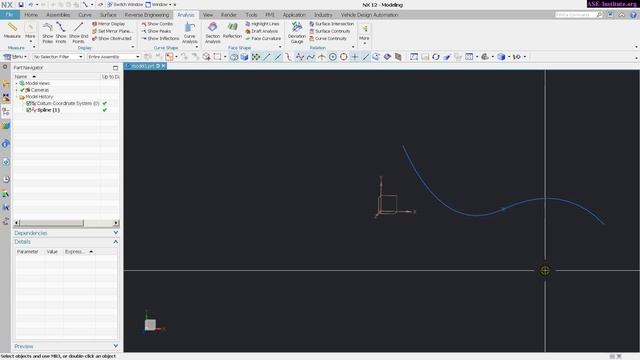Click Draft Analysis button

262,31
